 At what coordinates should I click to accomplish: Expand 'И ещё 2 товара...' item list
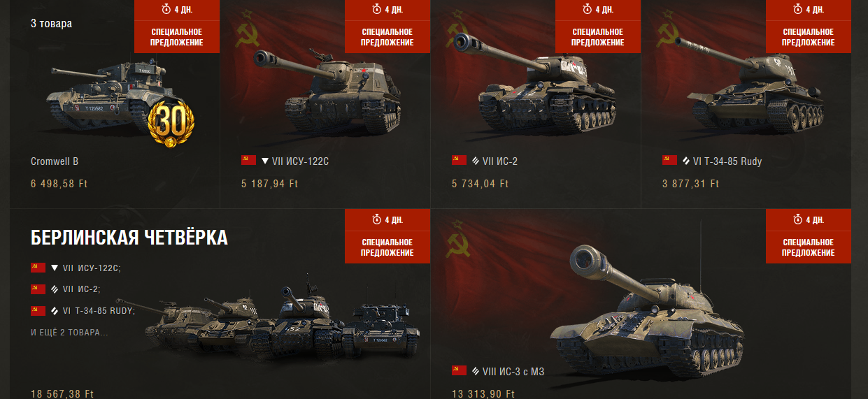coord(69,332)
